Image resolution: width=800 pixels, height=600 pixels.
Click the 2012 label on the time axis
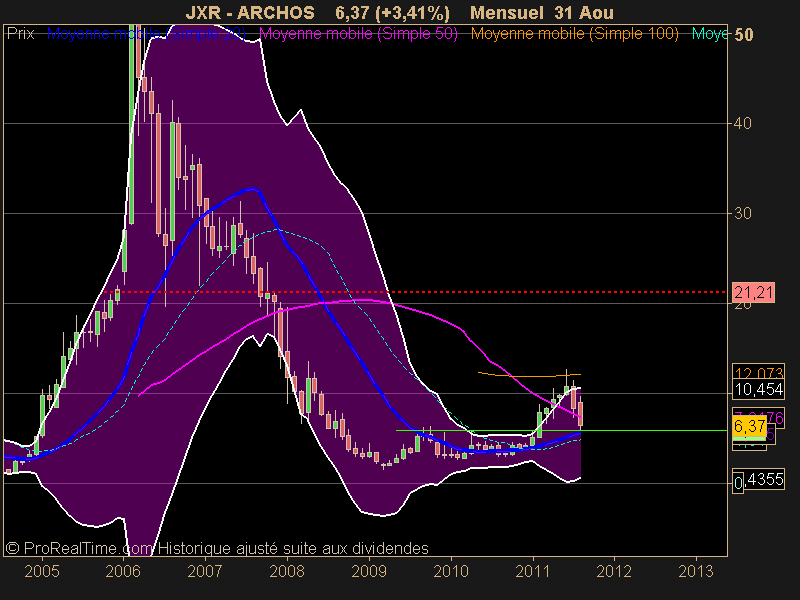614,570
